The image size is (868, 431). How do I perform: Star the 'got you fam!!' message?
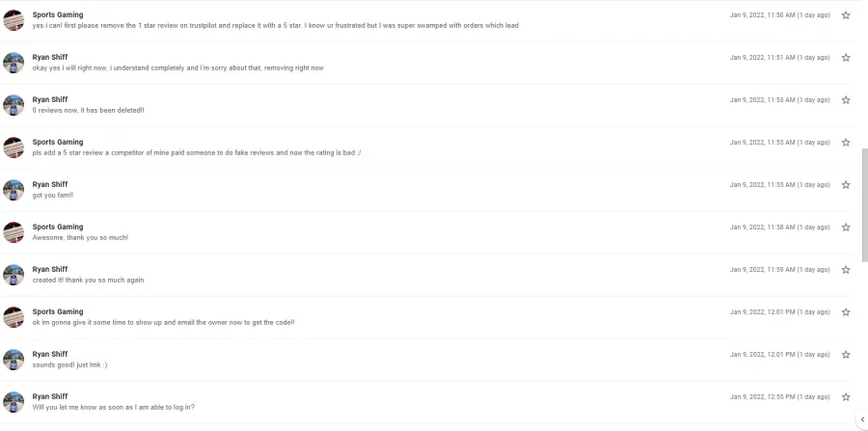click(x=845, y=185)
